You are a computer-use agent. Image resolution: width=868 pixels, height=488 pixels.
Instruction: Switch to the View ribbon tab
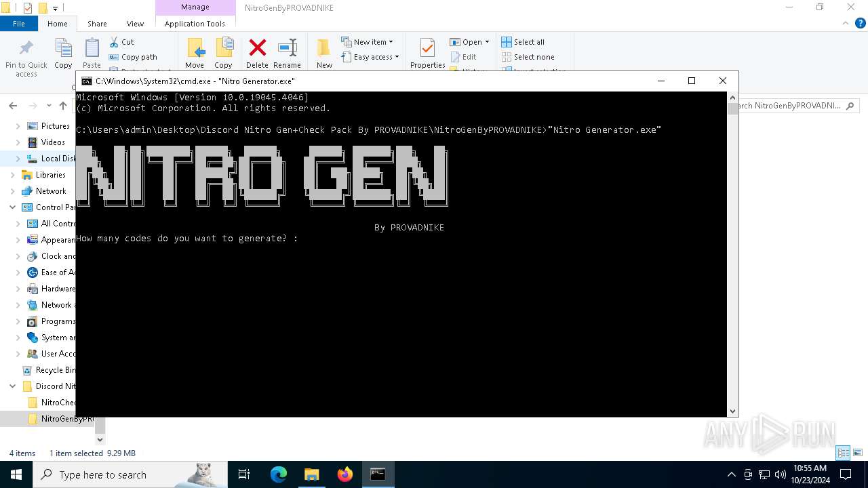click(135, 23)
